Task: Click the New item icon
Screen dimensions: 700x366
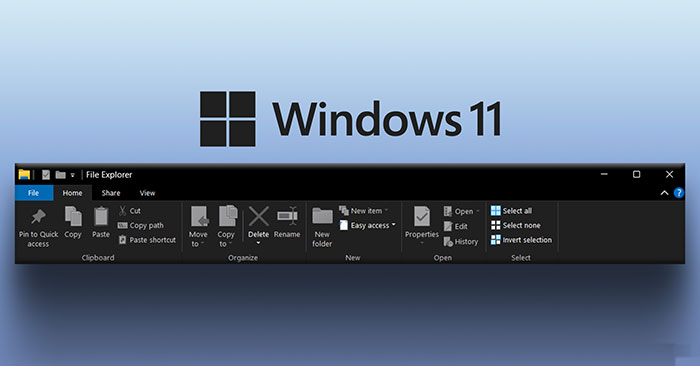Action: tap(344, 210)
